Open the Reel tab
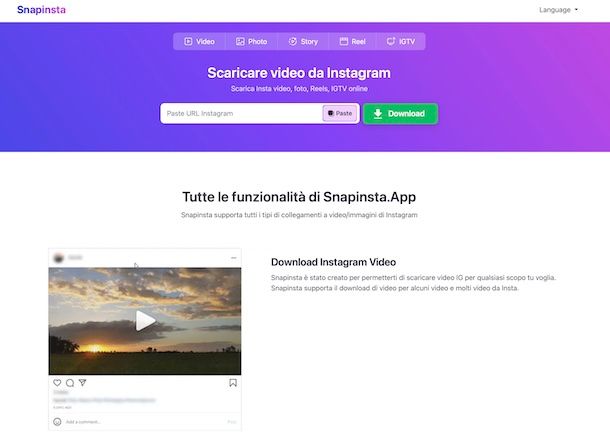 [352, 42]
